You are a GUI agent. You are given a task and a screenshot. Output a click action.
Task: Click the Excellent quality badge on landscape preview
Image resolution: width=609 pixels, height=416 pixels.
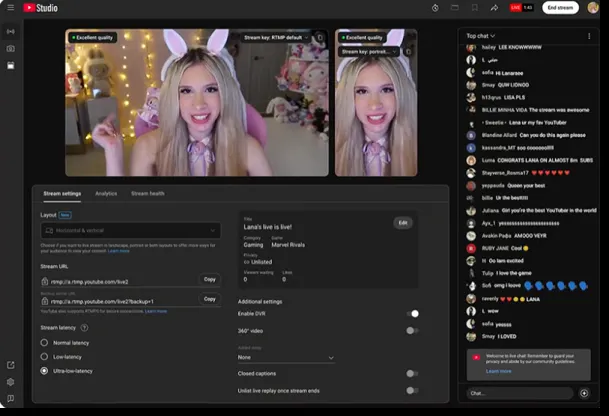point(92,38)
